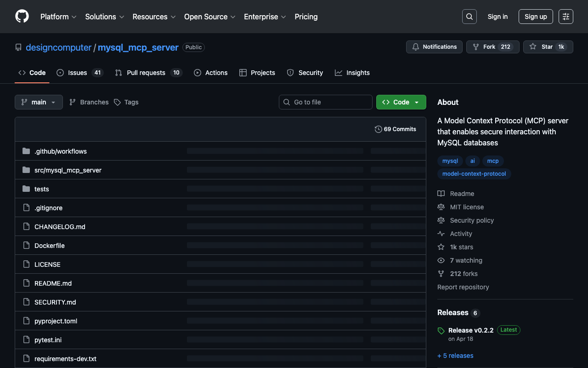Fork the repository using Fork button
This screenshot has width=588, height=368.
(x=492, y=47)
